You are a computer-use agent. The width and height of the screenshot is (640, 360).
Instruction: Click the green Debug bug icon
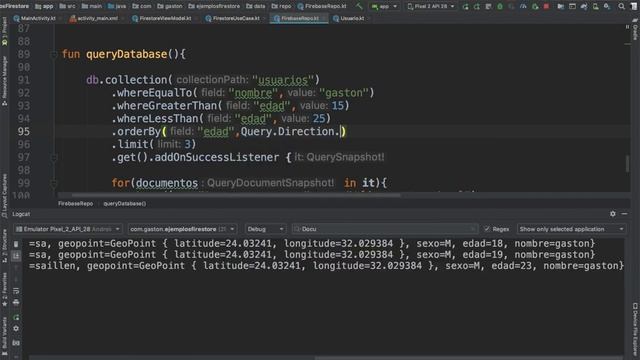click(500, 6)
